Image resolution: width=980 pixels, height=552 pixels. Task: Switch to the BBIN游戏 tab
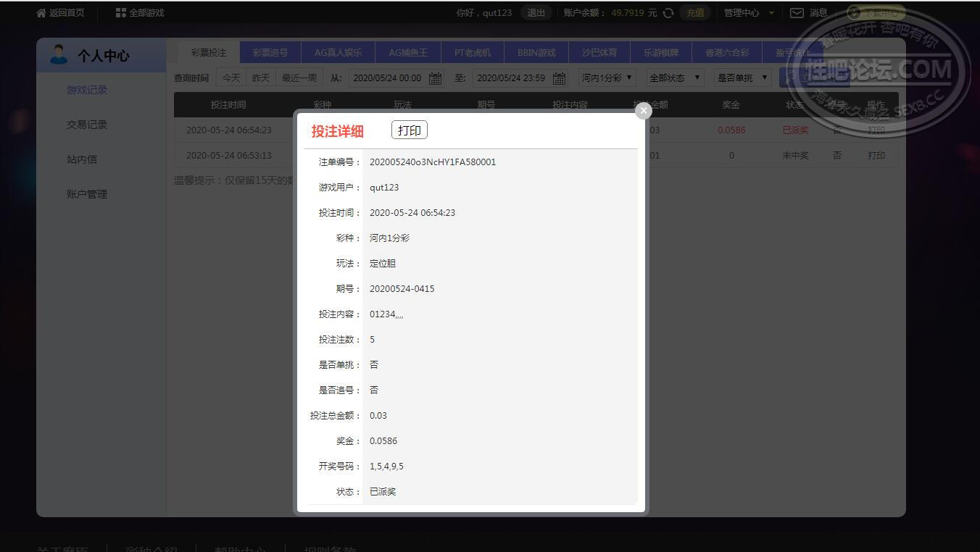536,53
